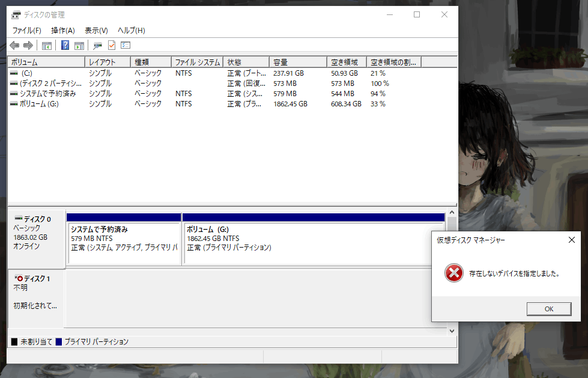The height and width of the screenshot is (378, 588).
Task: Click the disk properties magnifier icon
Action: pos(97,45)
